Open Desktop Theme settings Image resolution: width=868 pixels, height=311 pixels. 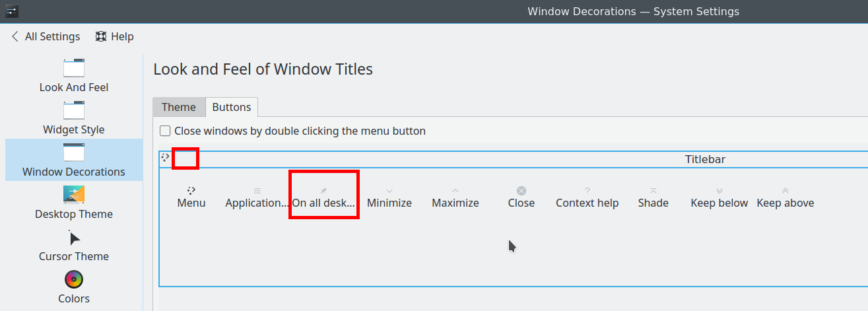[74, 203]
